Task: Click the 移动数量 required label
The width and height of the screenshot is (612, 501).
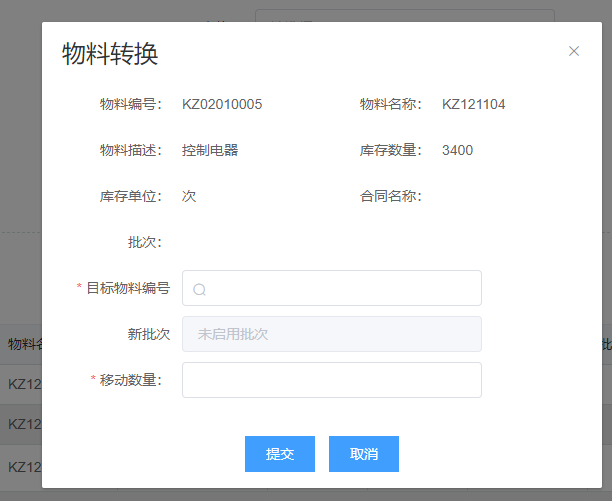Action: pos(131,380)
